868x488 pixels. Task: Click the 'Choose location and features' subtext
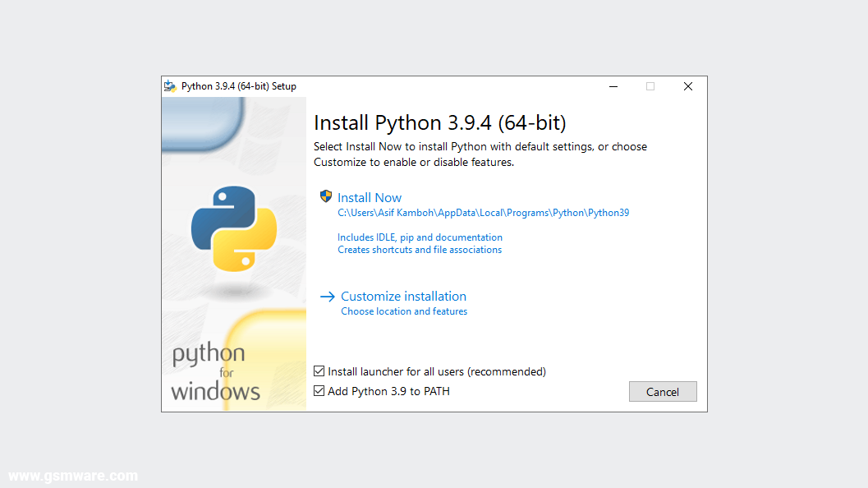404,311
